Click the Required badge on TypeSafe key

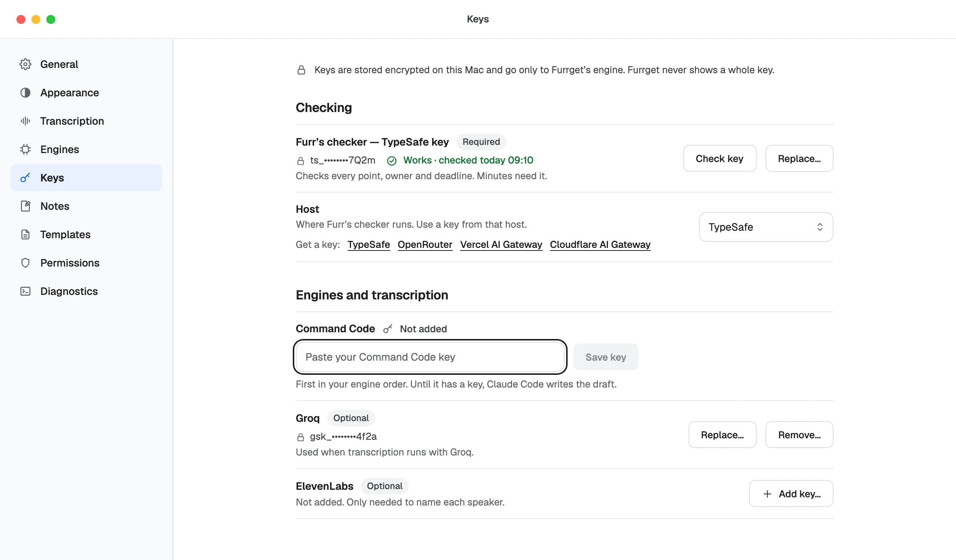pyautogui.click(x=481, y=142)
